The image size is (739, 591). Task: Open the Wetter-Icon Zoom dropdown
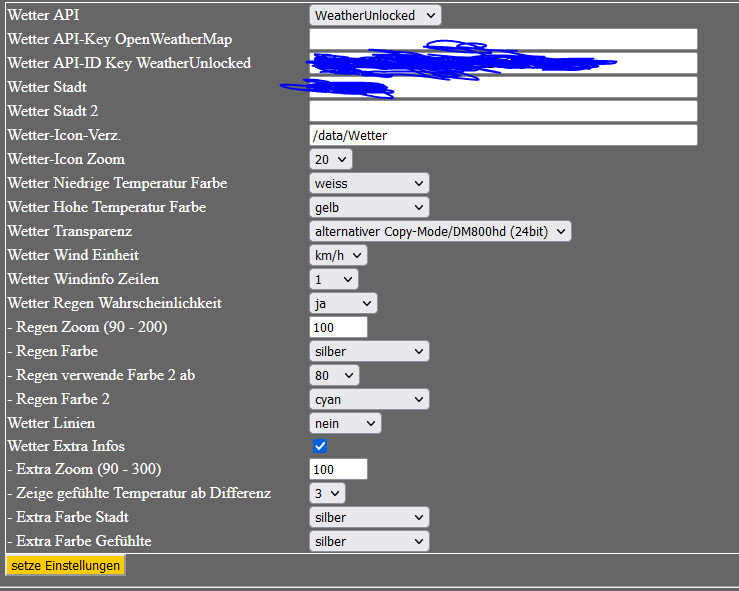pos(330,159)
